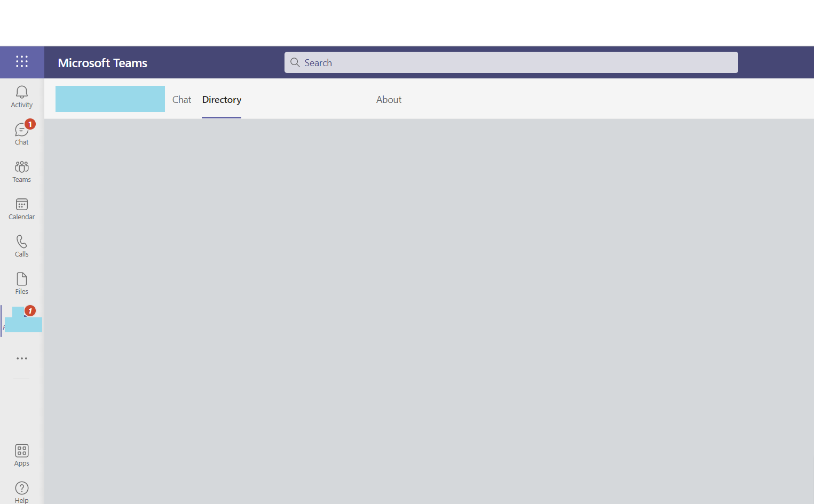
Task: Click the magnifying glass search icon
Action: click(x=295, y=62)
